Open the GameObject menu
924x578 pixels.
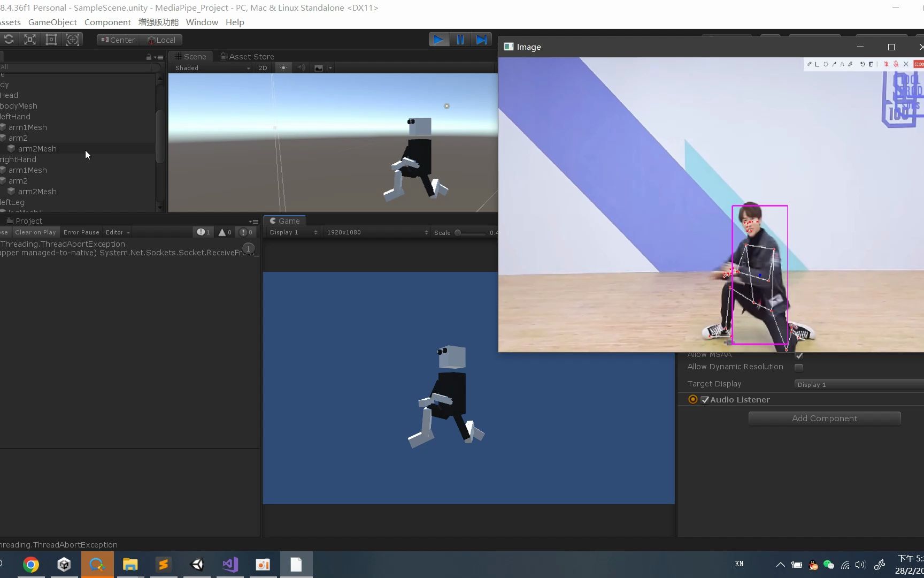coord(52,22)
